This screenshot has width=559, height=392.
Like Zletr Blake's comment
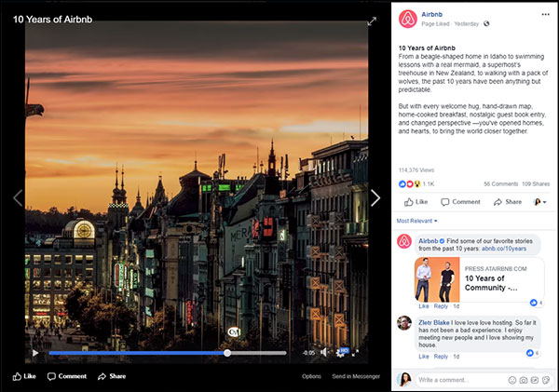[x=424, y=357]
